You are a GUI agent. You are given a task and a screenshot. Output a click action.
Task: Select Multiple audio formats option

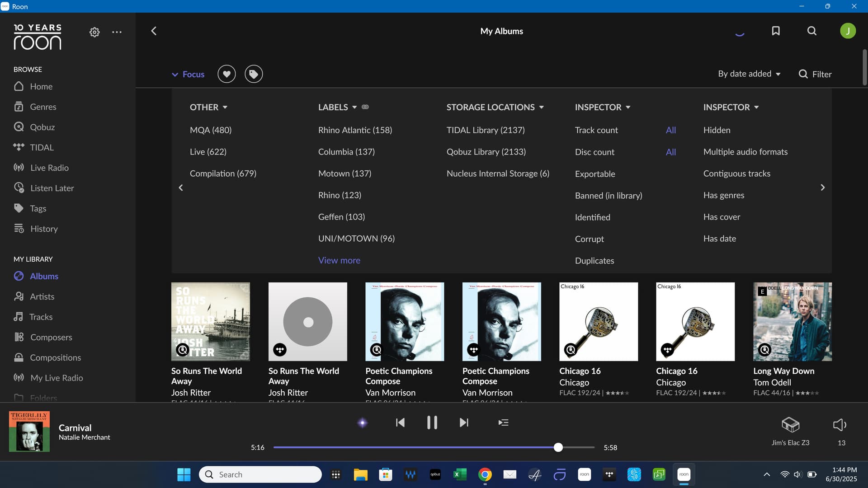click(745, 152)
